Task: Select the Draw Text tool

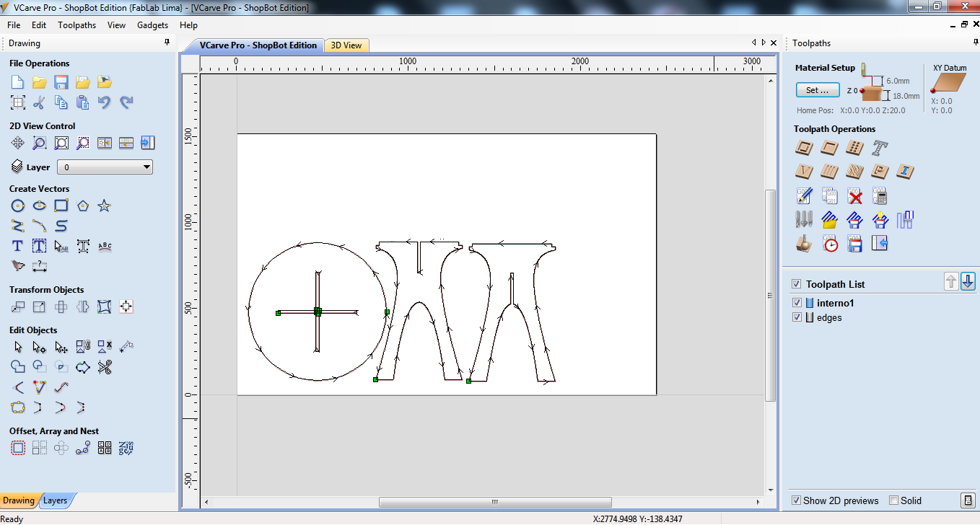Action: point(17,247)
